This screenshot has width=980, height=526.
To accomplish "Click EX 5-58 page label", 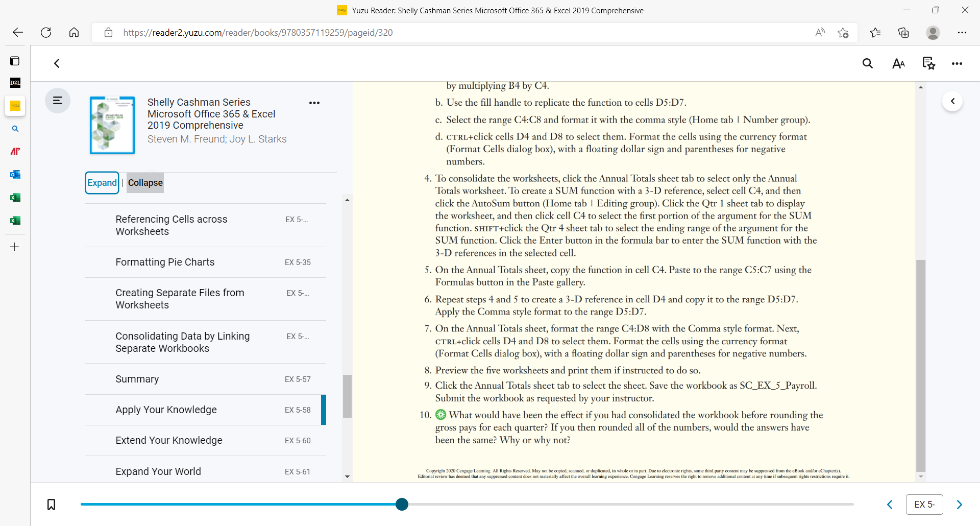I will pyautogui.click(x=298, y=410).
